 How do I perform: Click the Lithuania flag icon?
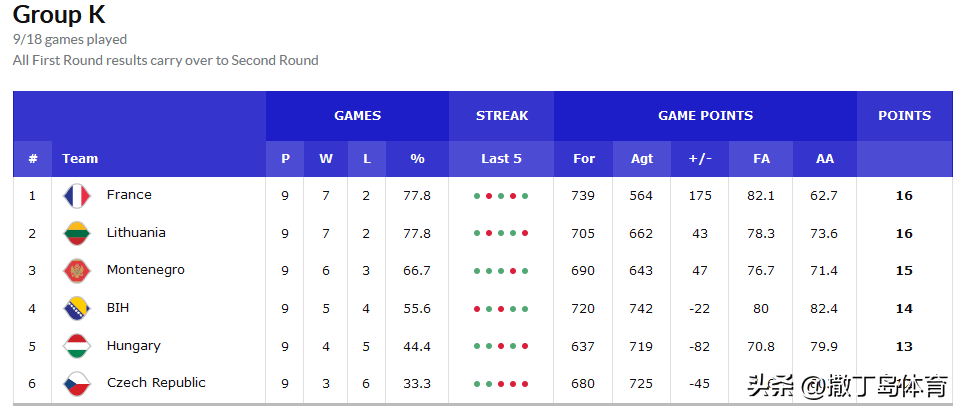click(x=77, y=233)
